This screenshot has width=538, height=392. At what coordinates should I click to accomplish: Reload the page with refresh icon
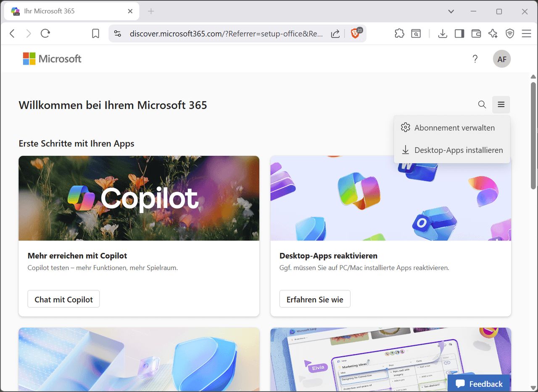coord(45,34)
